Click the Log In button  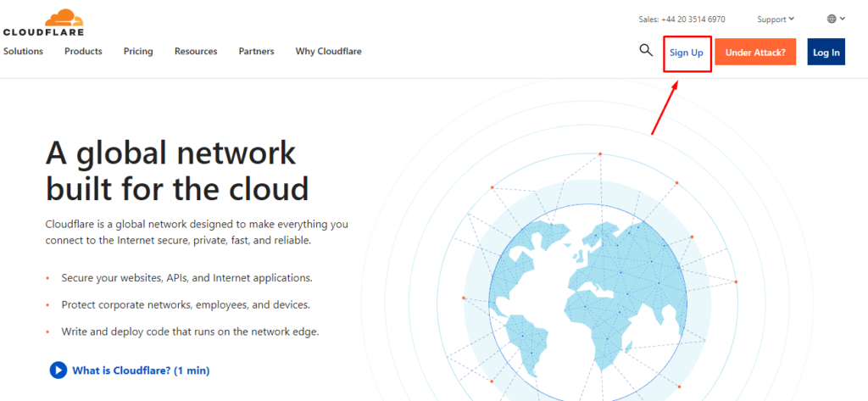point(826,53)
